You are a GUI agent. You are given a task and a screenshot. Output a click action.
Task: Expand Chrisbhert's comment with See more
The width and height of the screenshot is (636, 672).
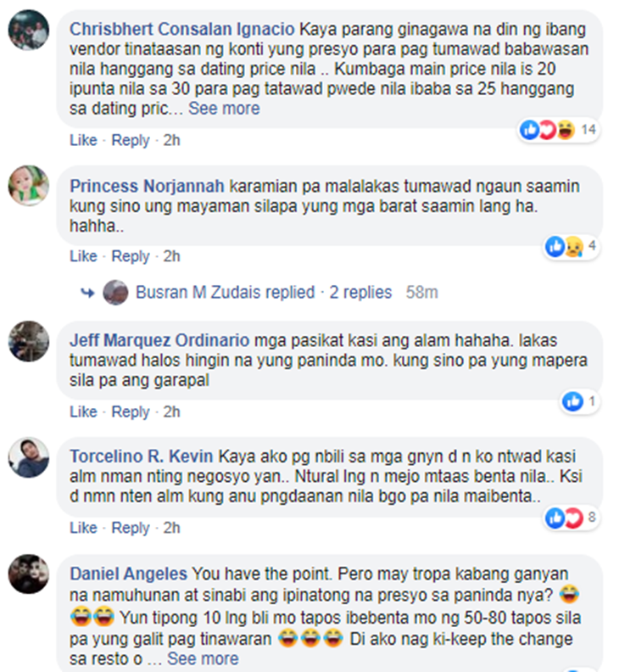point(224,109)
